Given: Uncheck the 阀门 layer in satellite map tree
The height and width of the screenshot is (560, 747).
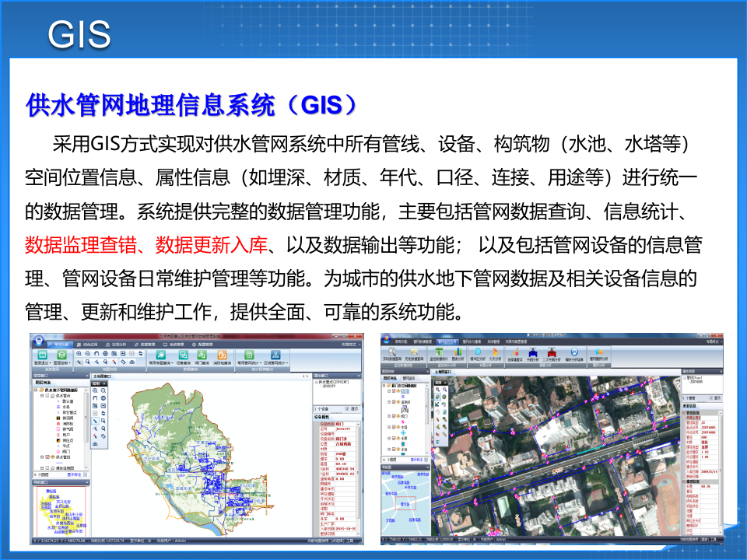Looking at the screenshot, I should 394,416.
